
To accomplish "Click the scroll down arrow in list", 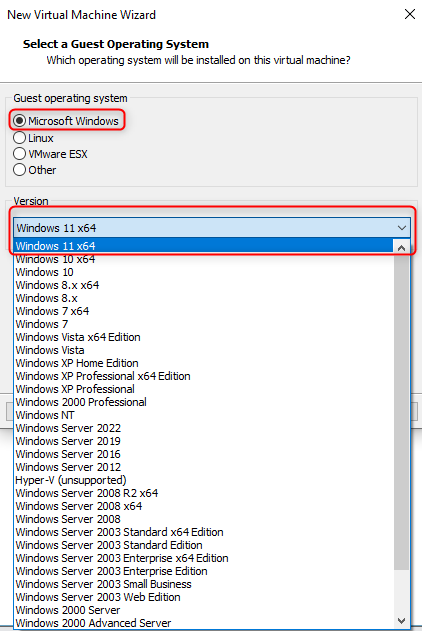I will (401, 621).
